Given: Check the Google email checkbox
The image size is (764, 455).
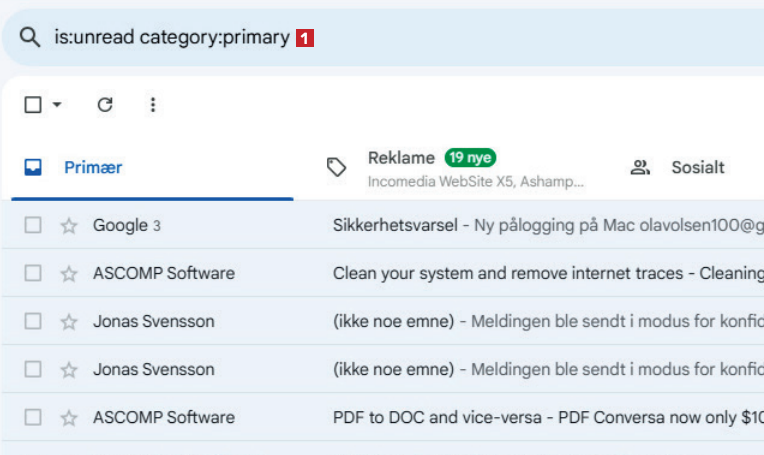Looking at the screenshot, I should pyautogui.click(x=33, y=226).
